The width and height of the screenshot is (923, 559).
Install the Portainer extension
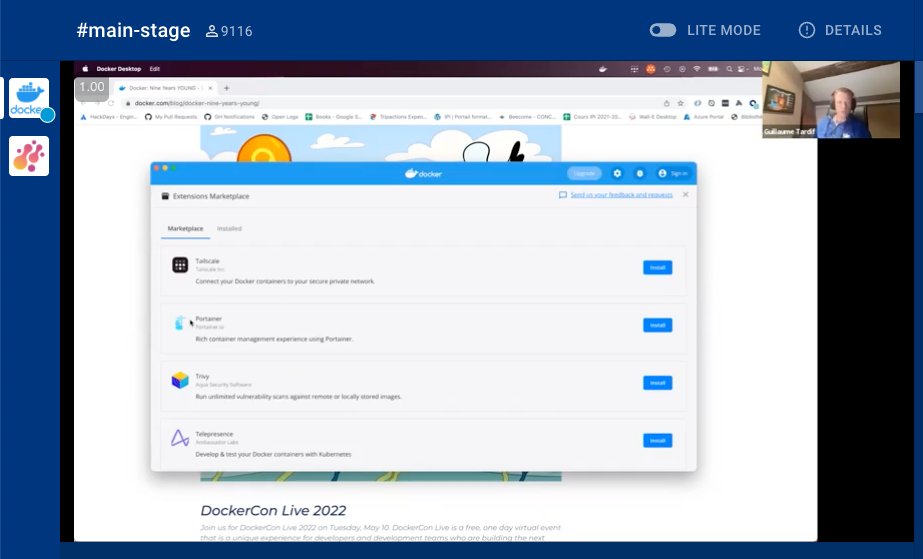658,325
